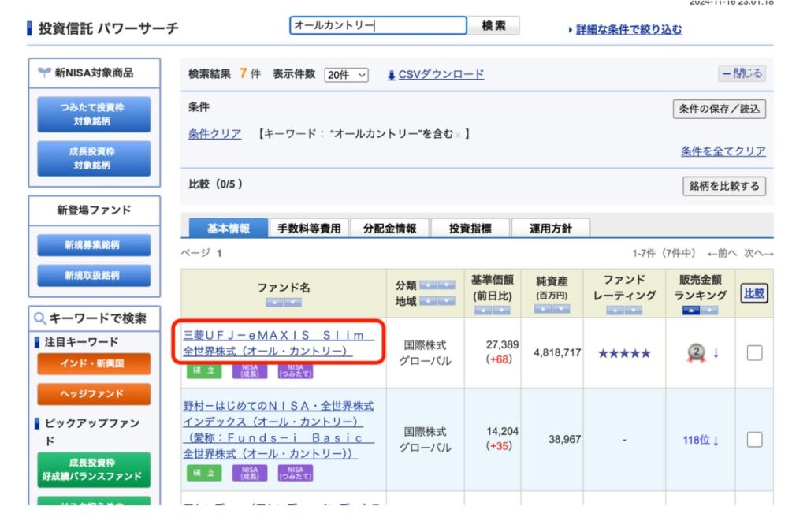Open 野村-はじめてのNISA 全世界株式 fund link
807x532 pixels.
pyautogui.click(x=278, y=430)
